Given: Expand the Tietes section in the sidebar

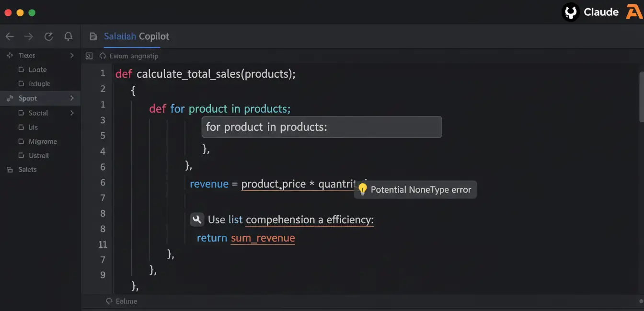Looking at the screenshot, I should coord(72,55).
